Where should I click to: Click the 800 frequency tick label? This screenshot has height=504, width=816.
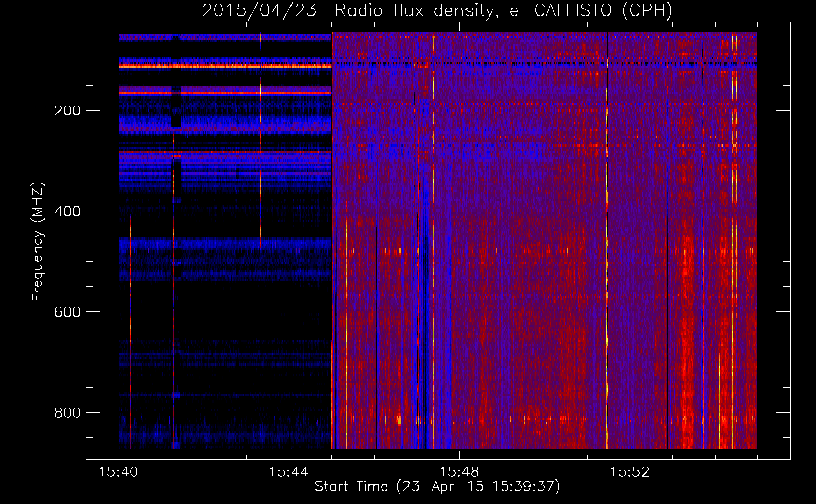68,413
